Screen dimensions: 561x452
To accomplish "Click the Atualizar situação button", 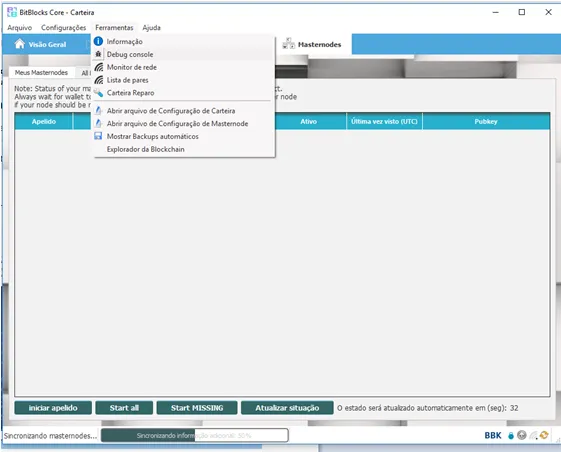I will 287,408.
